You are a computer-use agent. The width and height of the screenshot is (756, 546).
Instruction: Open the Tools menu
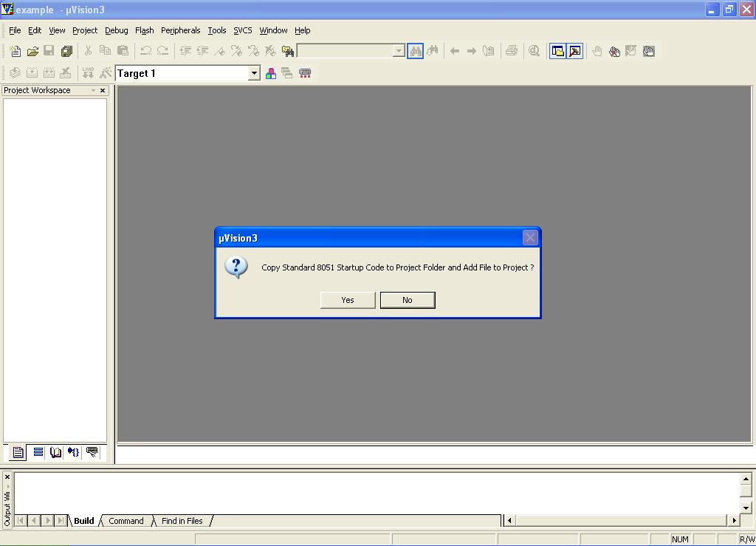(x=217, y=30)
